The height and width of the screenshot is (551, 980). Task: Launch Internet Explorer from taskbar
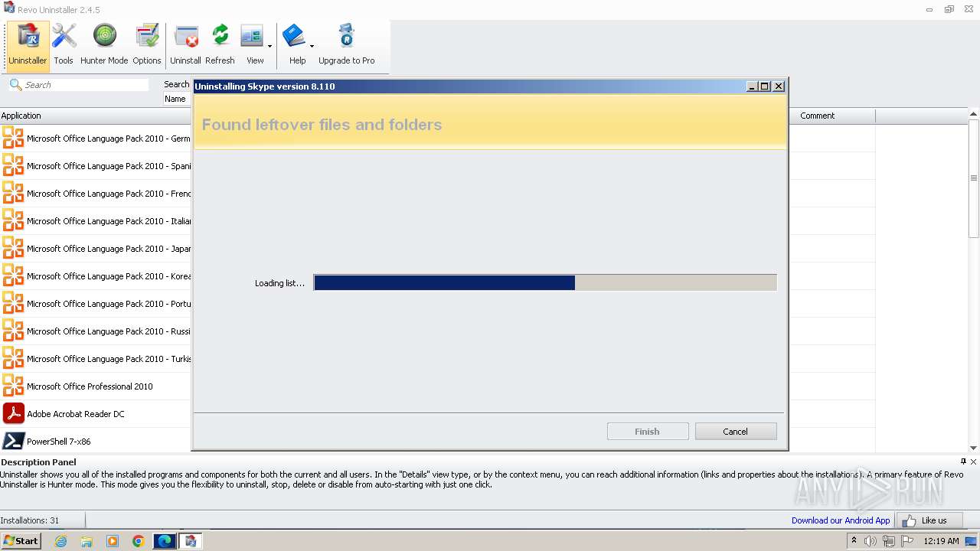click(60, 541)
